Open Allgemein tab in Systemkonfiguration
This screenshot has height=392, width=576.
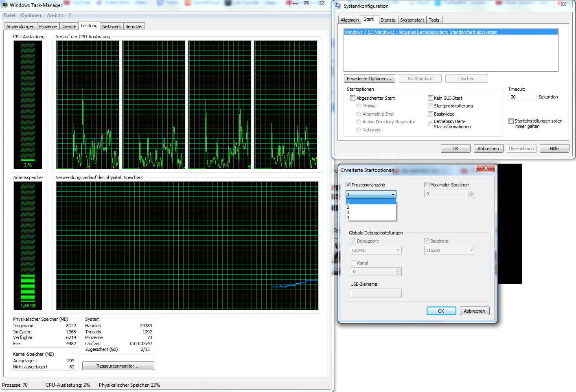click(350, 20)
